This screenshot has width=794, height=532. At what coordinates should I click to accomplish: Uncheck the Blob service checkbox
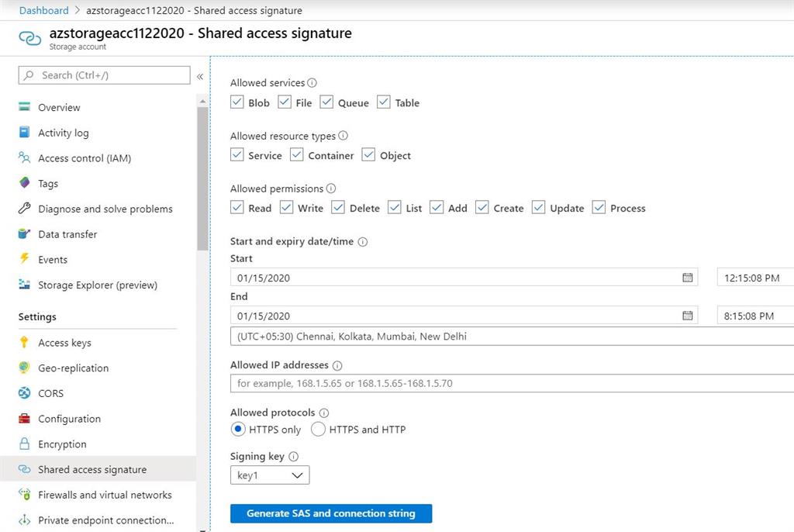[x=237, y=102]
